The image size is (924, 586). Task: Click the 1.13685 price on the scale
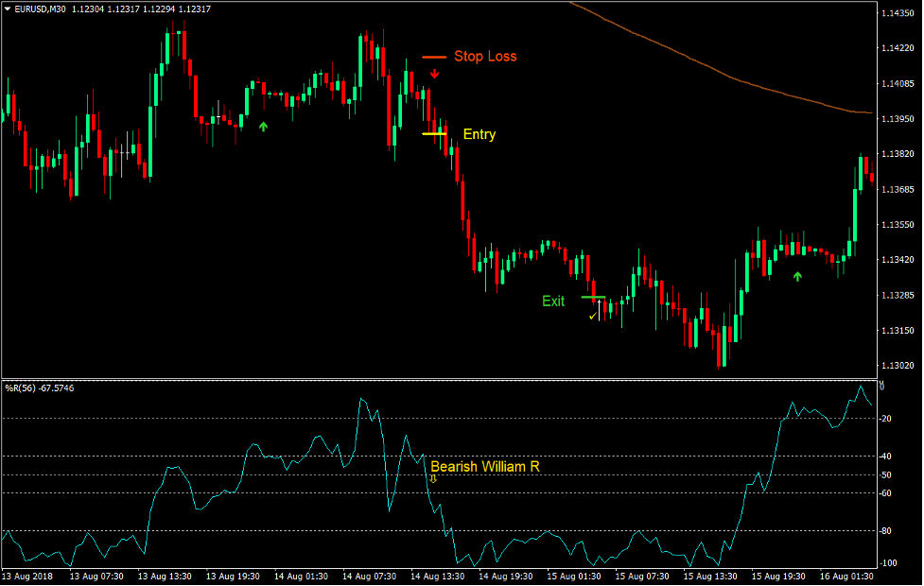click(x=898, y=189)
